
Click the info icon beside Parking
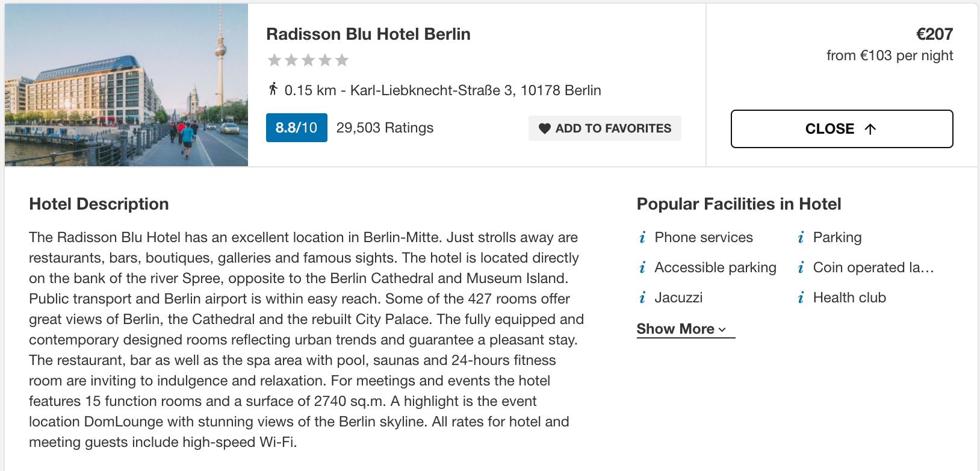coord(801,238)
